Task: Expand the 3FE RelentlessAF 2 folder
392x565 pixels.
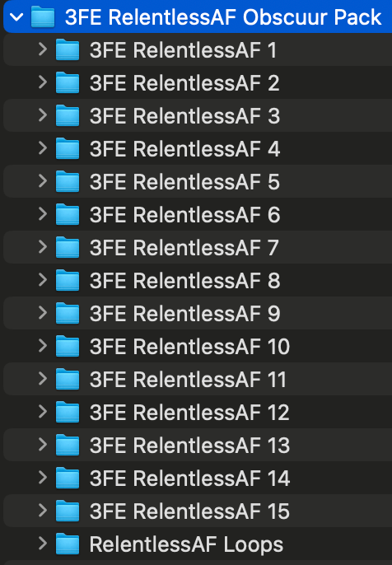Action: click(43, 82)
